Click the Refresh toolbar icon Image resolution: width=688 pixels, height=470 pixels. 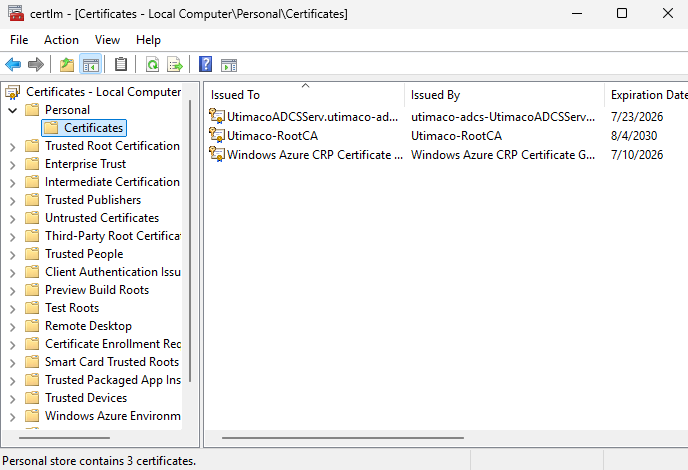(152, 65)
